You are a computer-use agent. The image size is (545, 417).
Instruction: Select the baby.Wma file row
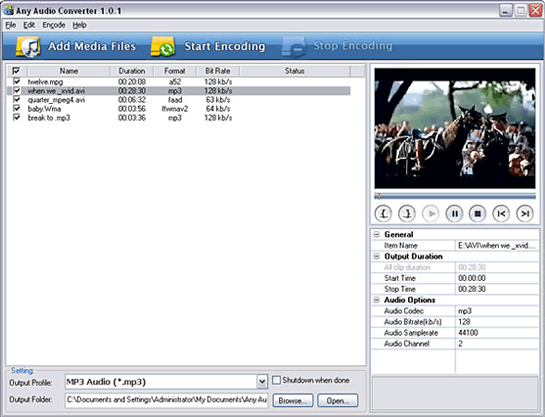pos(179,109)
